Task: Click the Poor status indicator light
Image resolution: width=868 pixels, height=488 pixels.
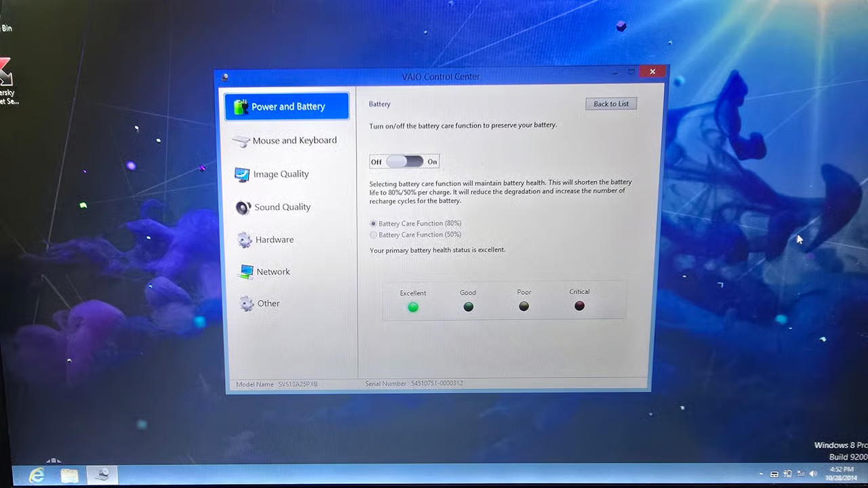Action: click(x=524, y=306)
